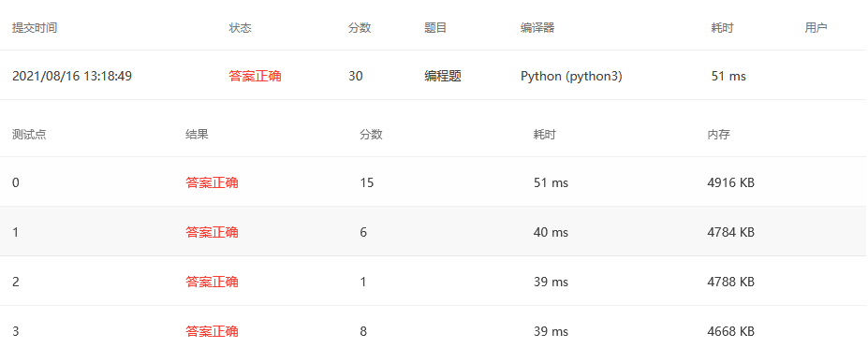Image resolution: width=868 pixels, height=348 pixels.
Task: Click 答案正确 result for test point 0
Action: pos(212,182)
